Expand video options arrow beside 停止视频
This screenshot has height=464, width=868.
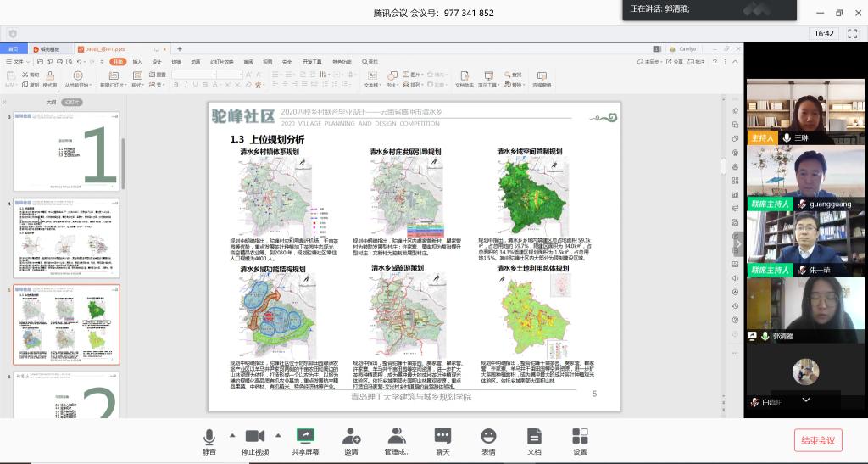(278, 435)
